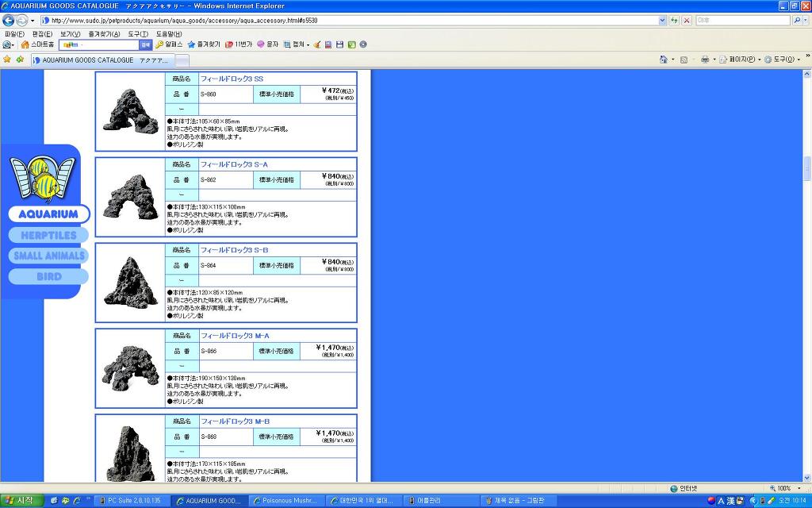
Task: Click the 즐겨찾기 star toolbar button
Action: 204,44
